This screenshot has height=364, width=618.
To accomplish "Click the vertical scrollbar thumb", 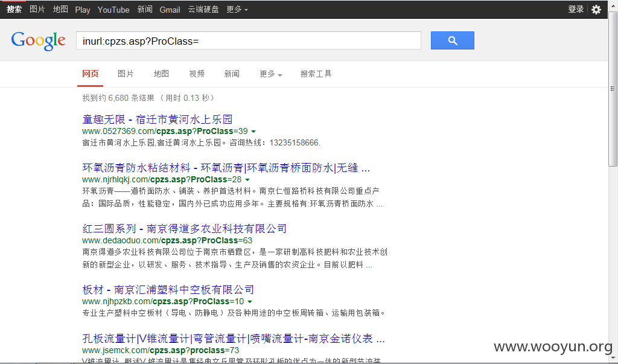I will 613,89.
